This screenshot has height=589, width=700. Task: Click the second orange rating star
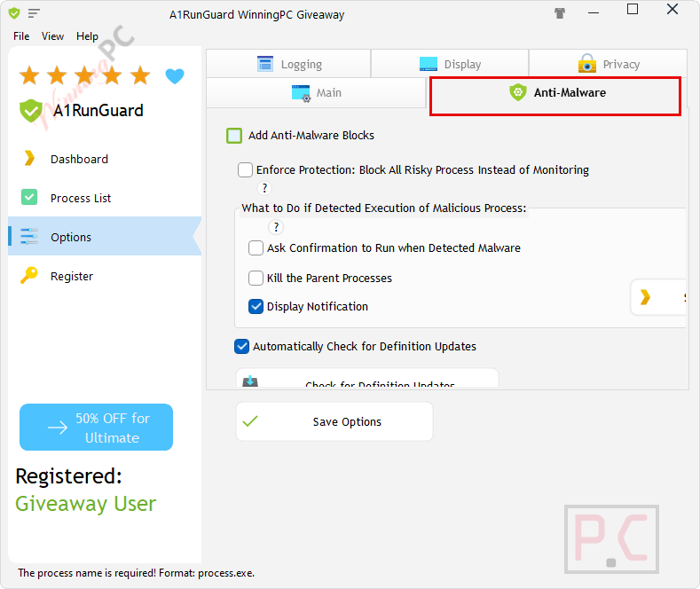pos(57,75)
